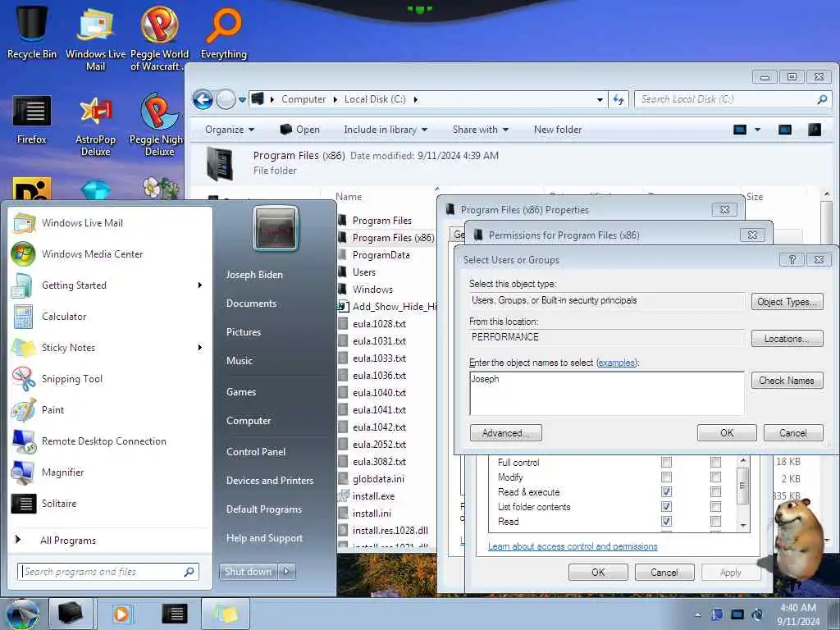
Task: Click the Locations button
Action: [x=787, y=339]
